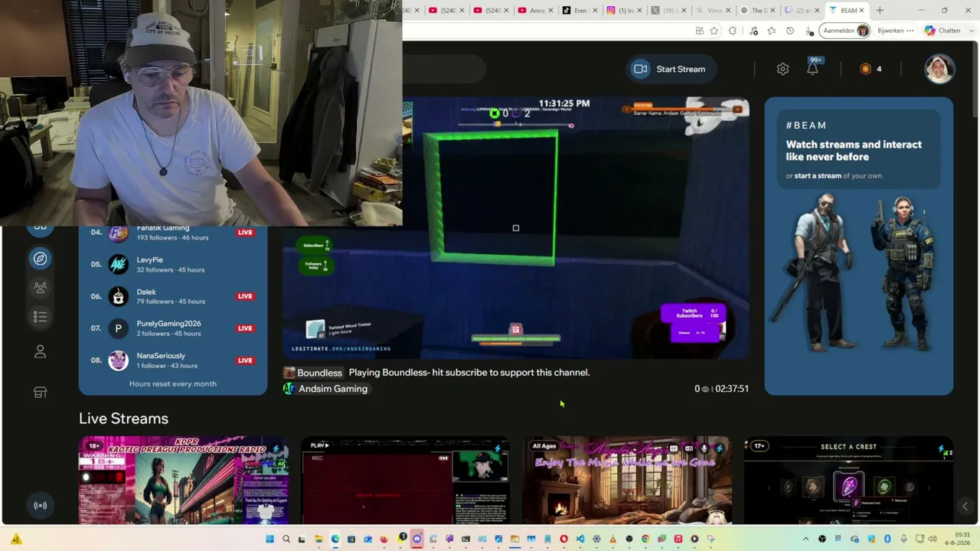This screenshot has width=980, height=551.
Task: Open the Chatten Copilot button
Action: (x=942, y=31)
